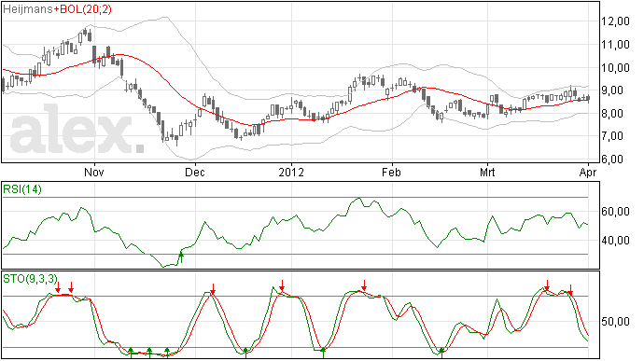Click the '40,00' RSI axis value

615,241
